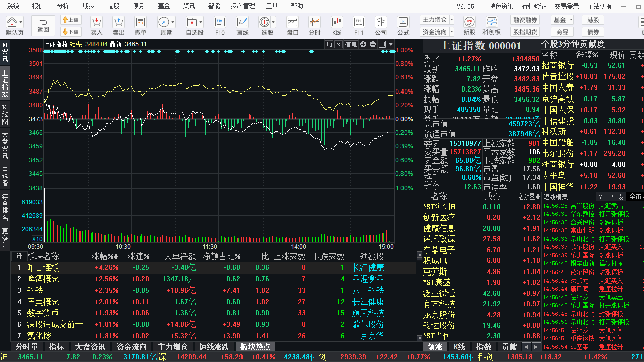
Task: Sort by 涨速 column in stock list
Action: [530, 196]
